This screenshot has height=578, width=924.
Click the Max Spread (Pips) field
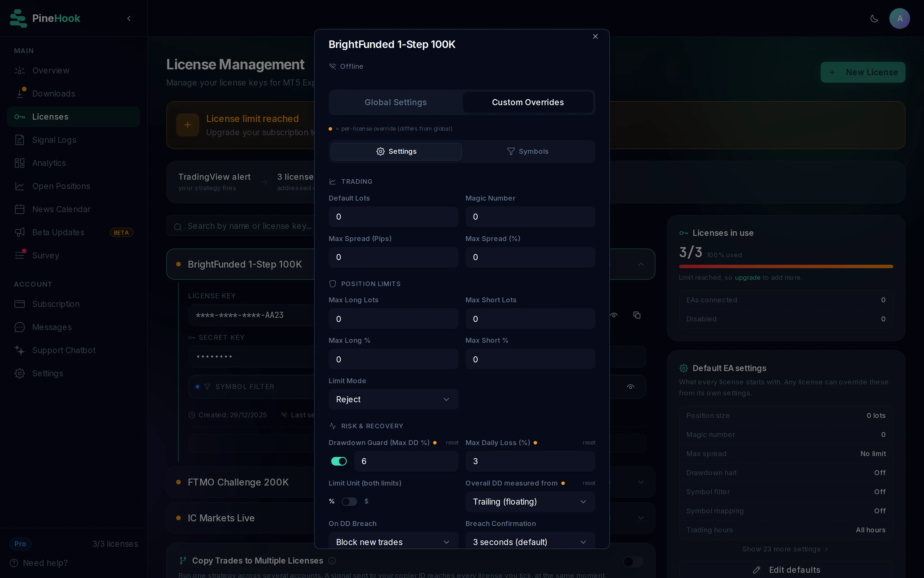(393, 257)
